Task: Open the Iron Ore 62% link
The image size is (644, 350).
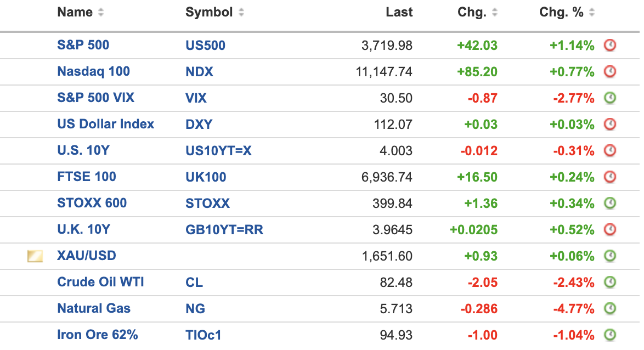Action: (97, 335)
